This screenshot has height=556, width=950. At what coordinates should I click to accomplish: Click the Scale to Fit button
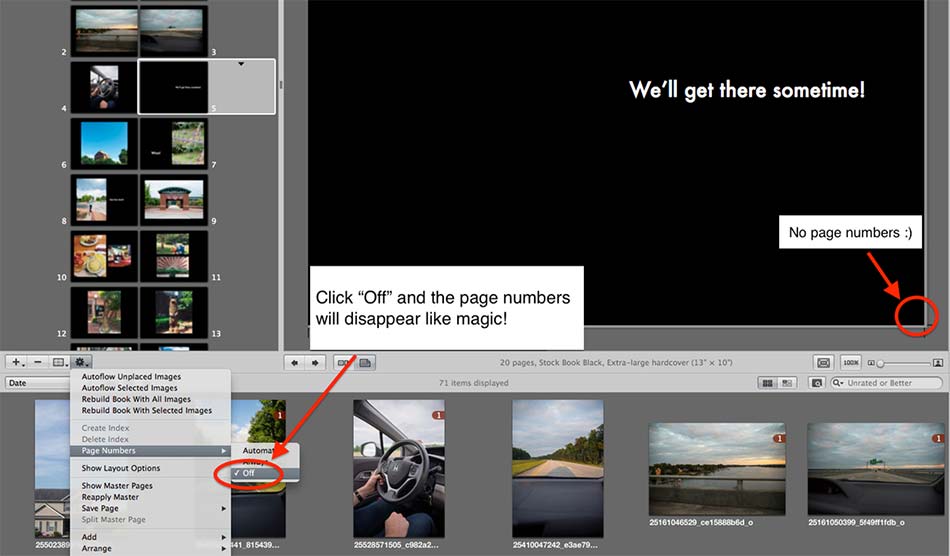point(823,362)
